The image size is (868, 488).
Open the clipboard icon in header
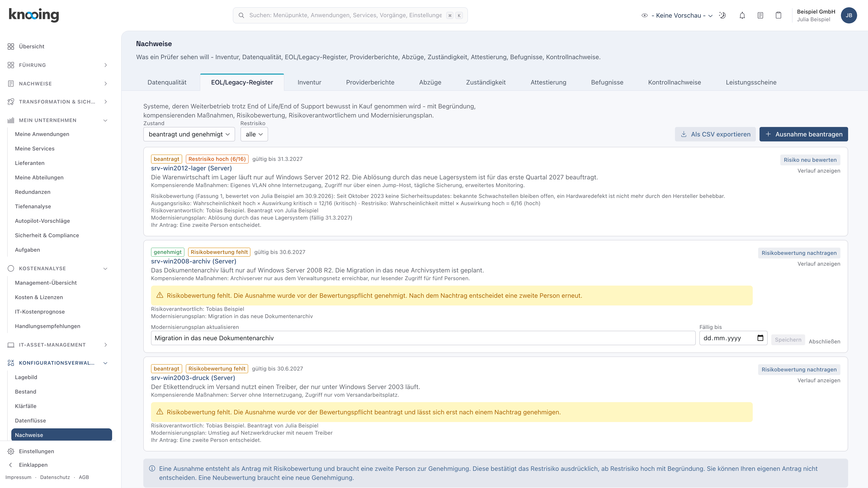[778, 16]
